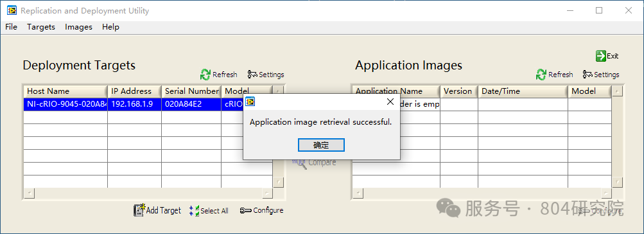
Task: Click Select All below targets table
Action: pyautogui.click(x=209, y=211)
